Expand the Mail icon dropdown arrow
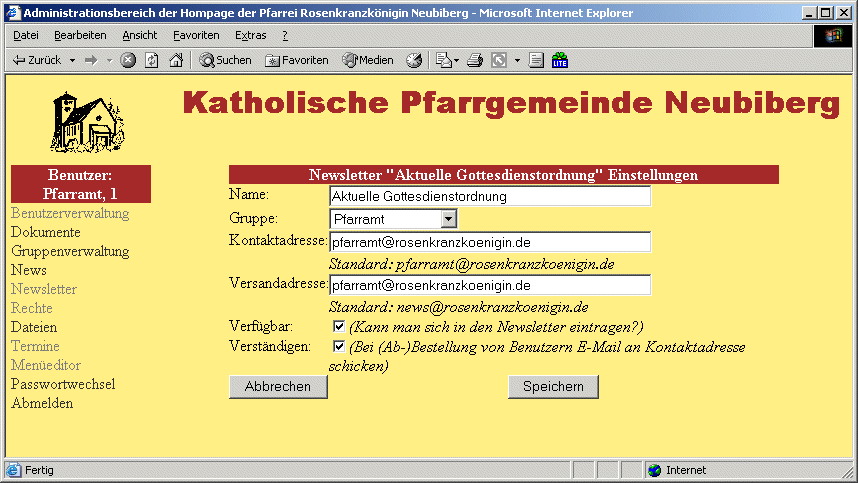The width and height of the screenshot is (858, 483). pyautogui.click(x=456, y=60)
